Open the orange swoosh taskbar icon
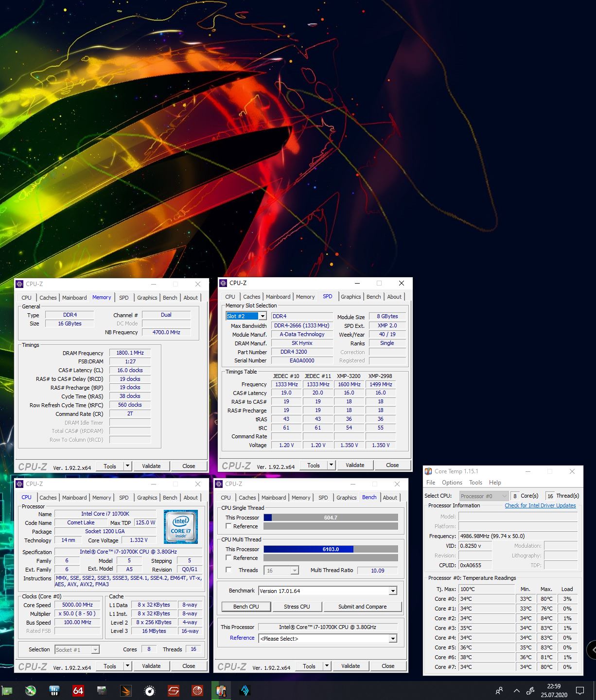Image resolution: width=596 pixels, height=700 pixels. (125, 690)
